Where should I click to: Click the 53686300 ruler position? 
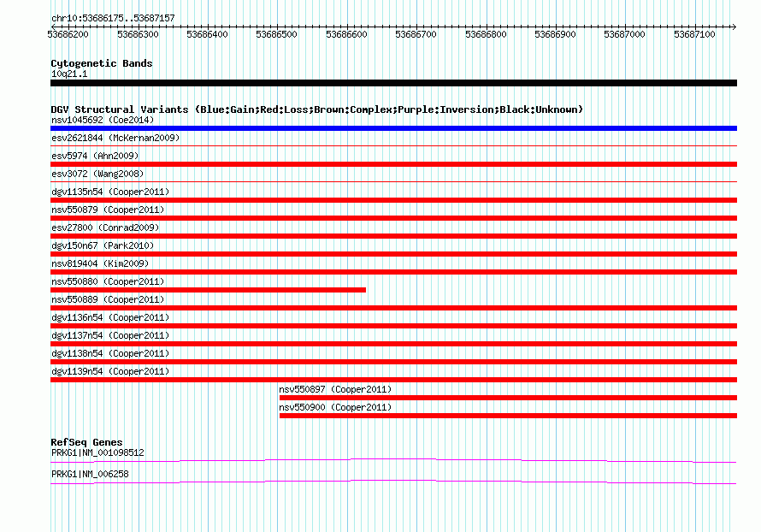tap(138, 34)
